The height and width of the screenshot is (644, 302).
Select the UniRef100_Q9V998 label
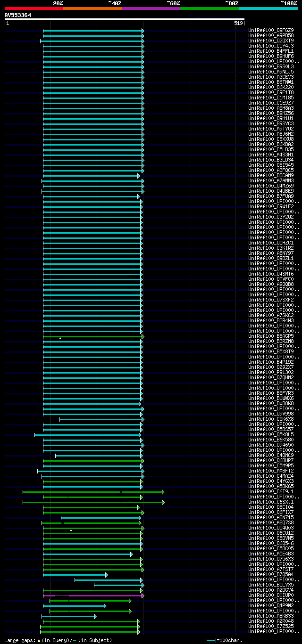point(271,414)
